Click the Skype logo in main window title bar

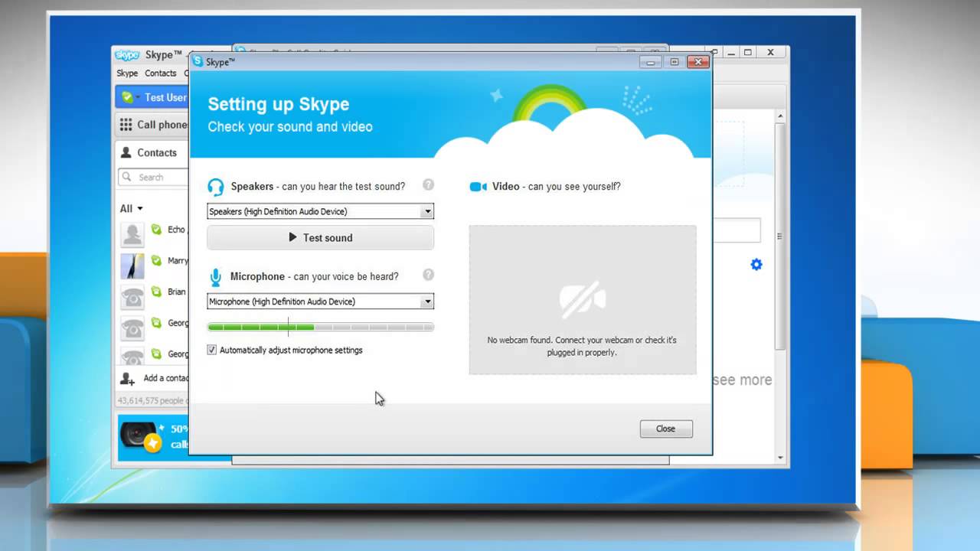[x=127, y=55]
